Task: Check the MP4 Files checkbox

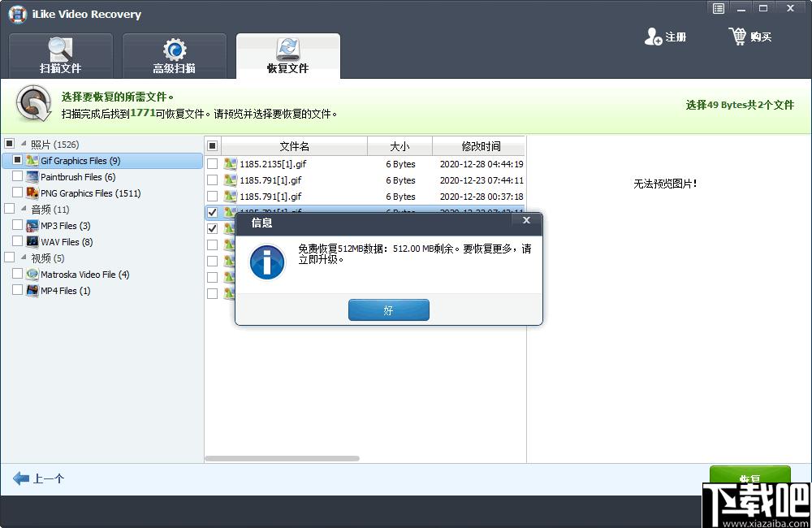Action: click(18, 291)
